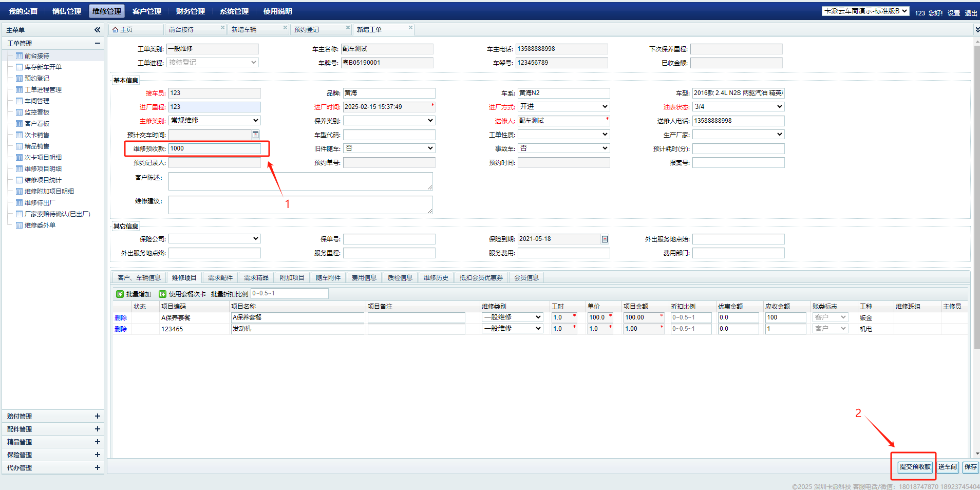The image size is (980, 490).
Task: Switch to the 需求配件 tab
Action: click(x=220, y=278)
